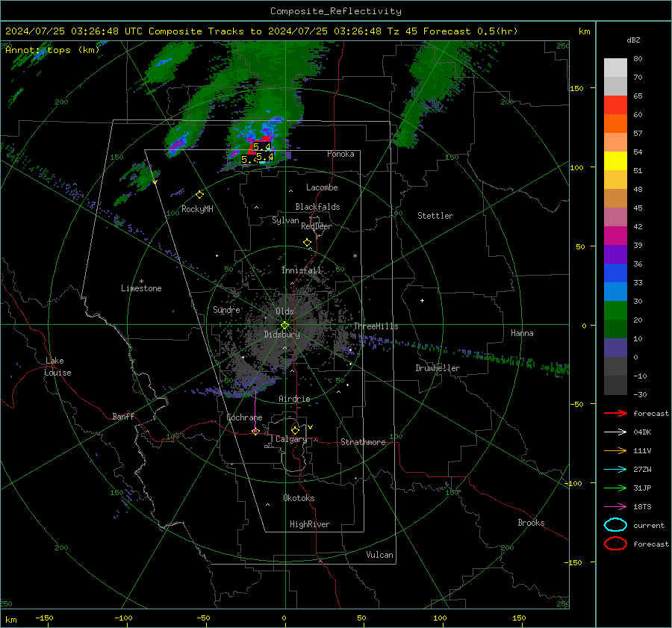The image size is (672, 628).
Task: Select the light gray 70-80 dBZ swatch
Action: 615,68
